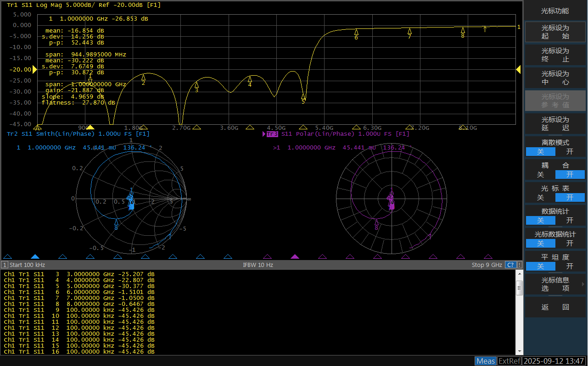Click marker 6 triangle on the S11 trace

pos(356,32)
